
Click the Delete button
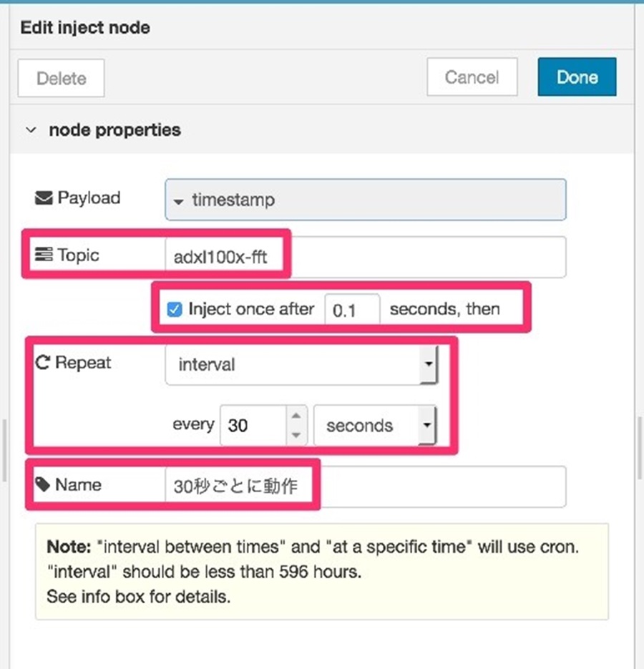coord(61,78)
